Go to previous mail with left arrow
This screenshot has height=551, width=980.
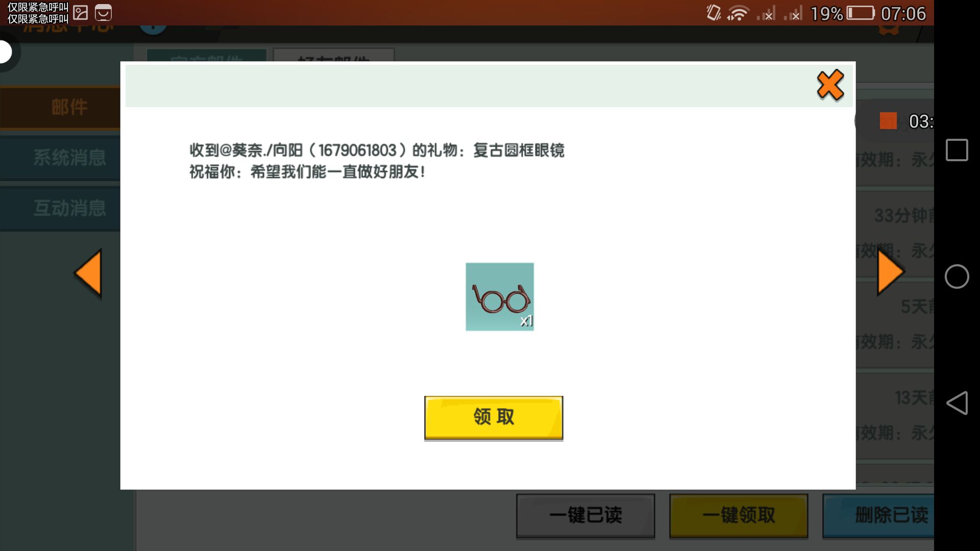point(89,273)
